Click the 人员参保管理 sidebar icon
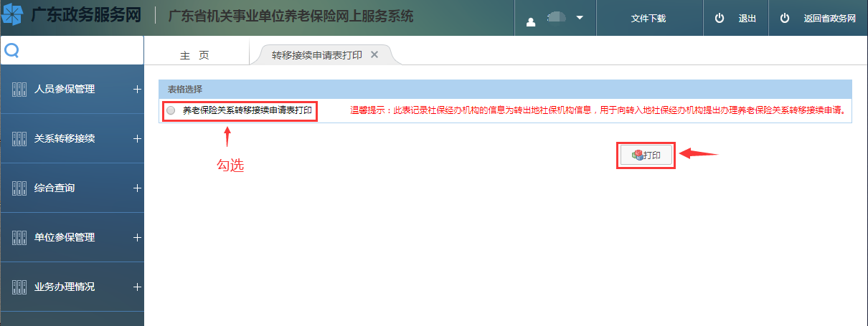 tap(19, 90)
